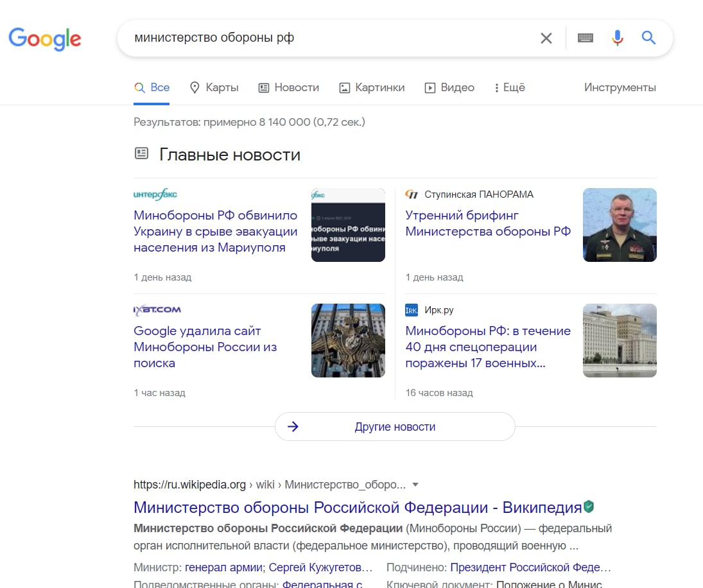Open the on-screen keyboard icon
703x588 pixels.
[x=585, y=39]
